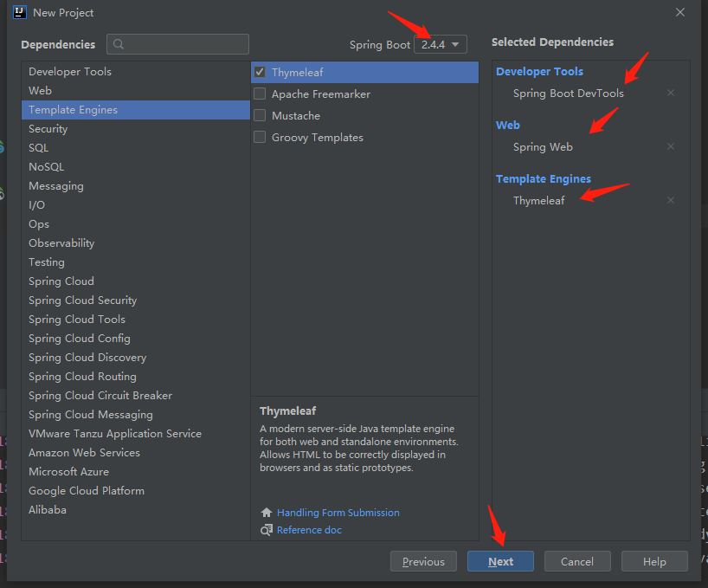
Task: Select the Microsoft Azure category
Action: tap(136, 471)
